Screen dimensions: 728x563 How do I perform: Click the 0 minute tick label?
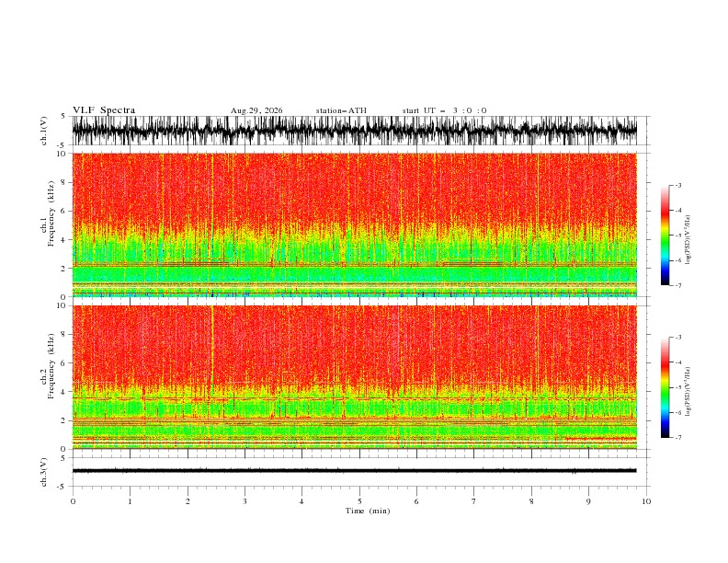click(73, 501)
